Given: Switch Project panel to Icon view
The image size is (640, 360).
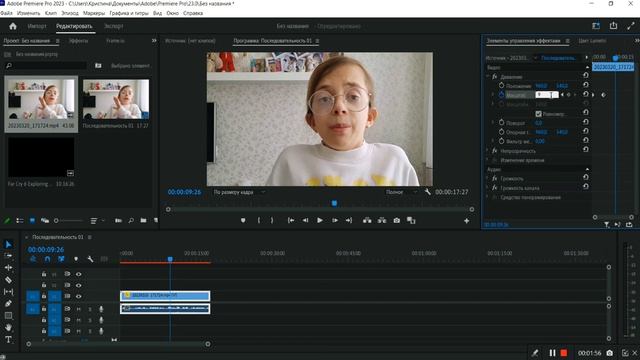Looking at the screenshot, I should [32, 220].
